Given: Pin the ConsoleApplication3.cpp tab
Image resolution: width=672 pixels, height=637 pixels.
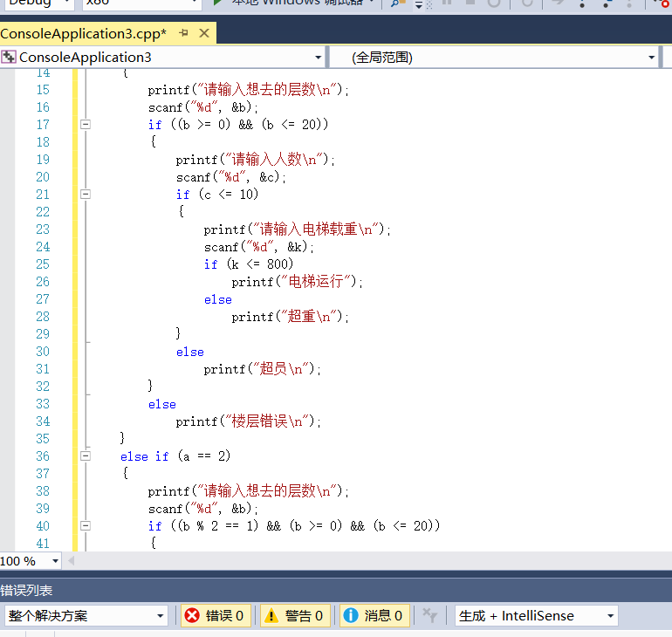Looking at the screenshot, I should pyautogui.click(x=183, y=33).
